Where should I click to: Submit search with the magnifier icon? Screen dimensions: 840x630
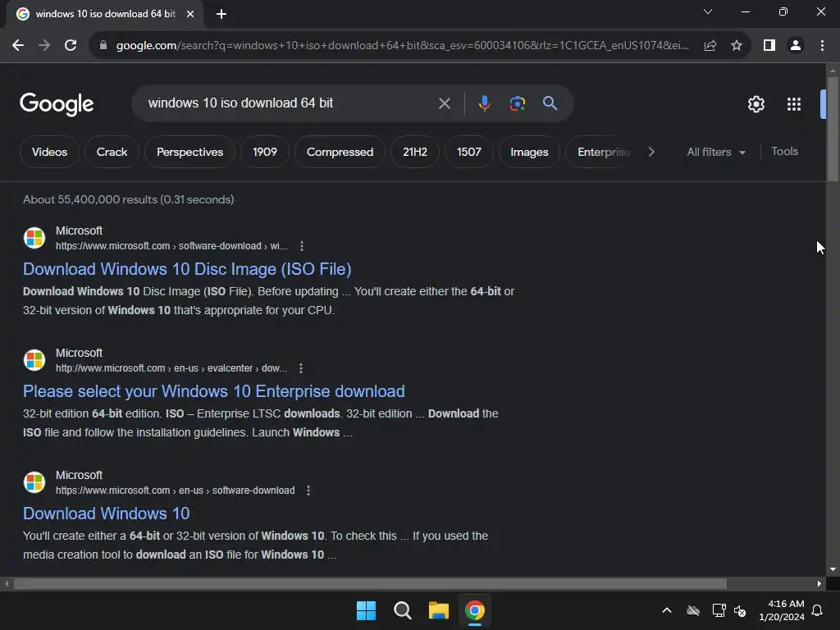pyautogui.click(x=550, y=103)
